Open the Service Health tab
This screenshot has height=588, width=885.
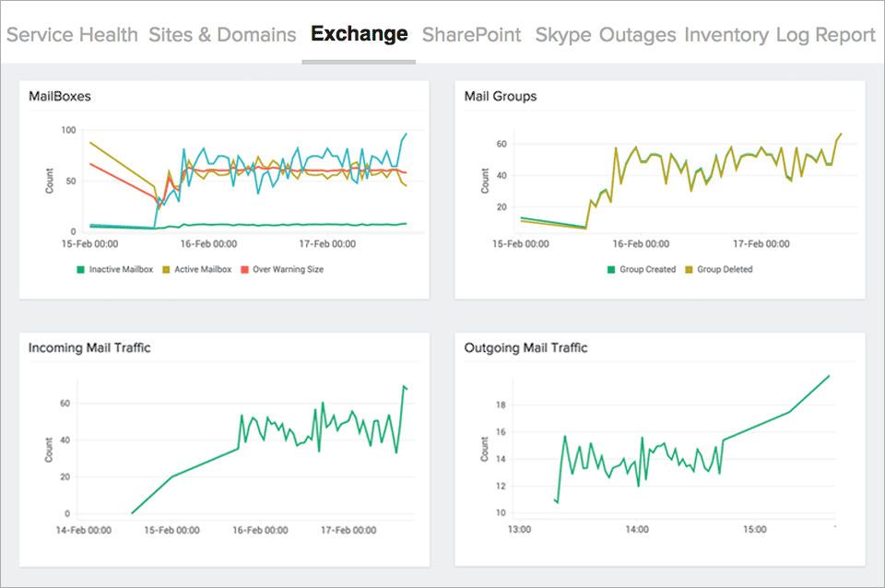pos(71,35)
